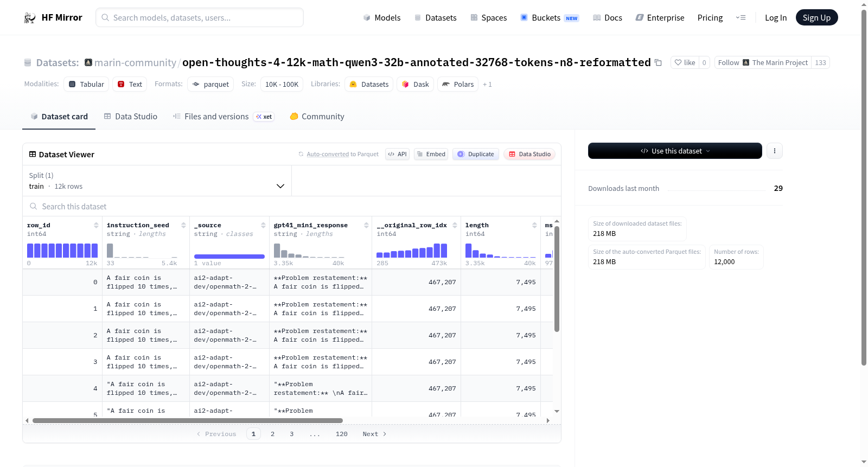Click the Dataset Viewer table icon
The width and height of the screenshot is (868, 467).
point(33,155)
